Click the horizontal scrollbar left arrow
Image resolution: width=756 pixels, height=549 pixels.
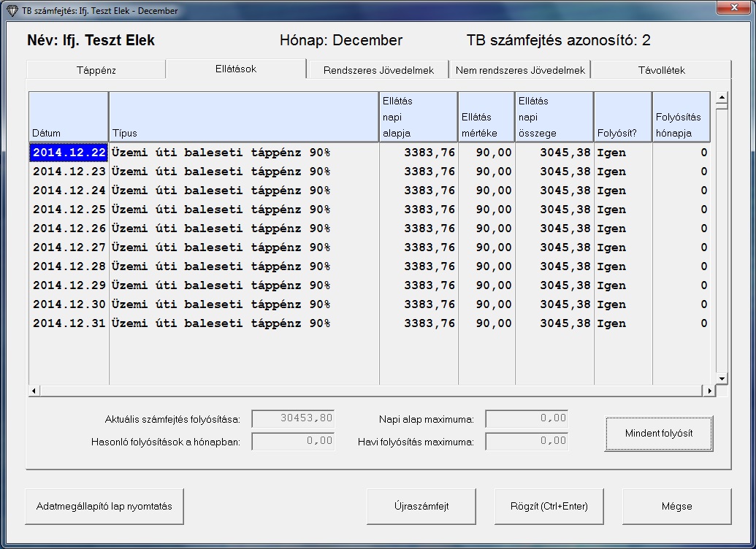coord(34,391)
